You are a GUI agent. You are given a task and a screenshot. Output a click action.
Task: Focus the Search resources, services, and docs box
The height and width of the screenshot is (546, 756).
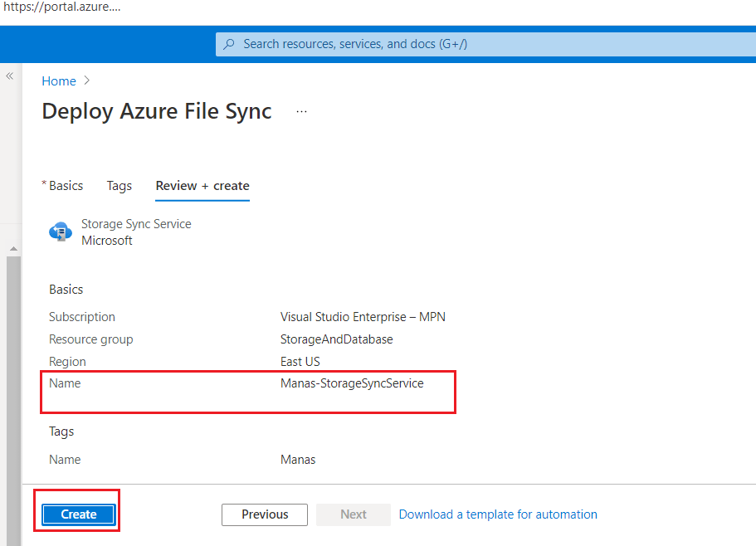[481, 44]
